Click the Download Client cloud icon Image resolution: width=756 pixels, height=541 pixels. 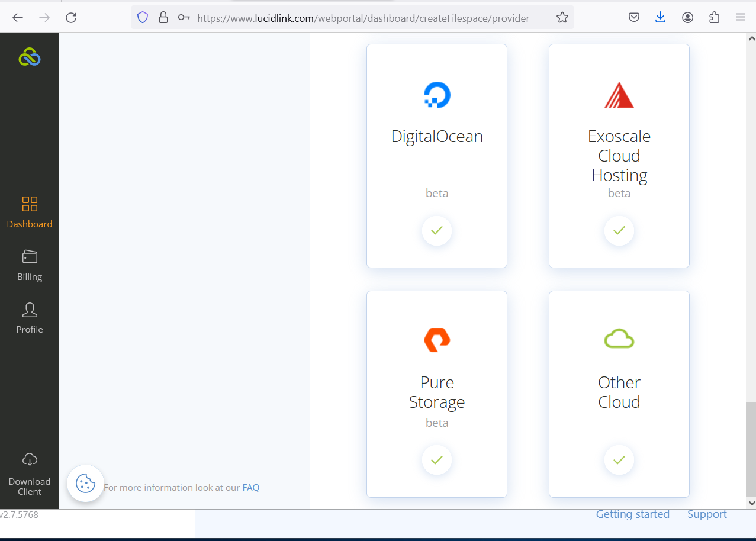tap(30, 459)
